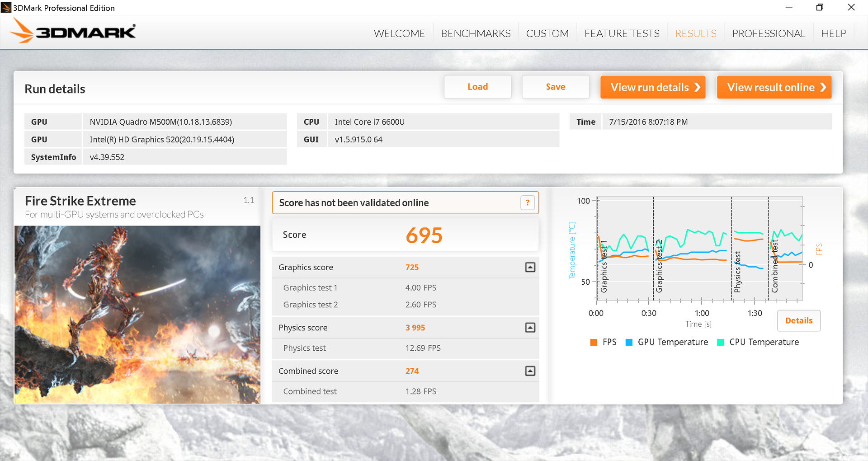Click the 12.69 FPS value
This screenshot has height=461, width=868.
423,348
